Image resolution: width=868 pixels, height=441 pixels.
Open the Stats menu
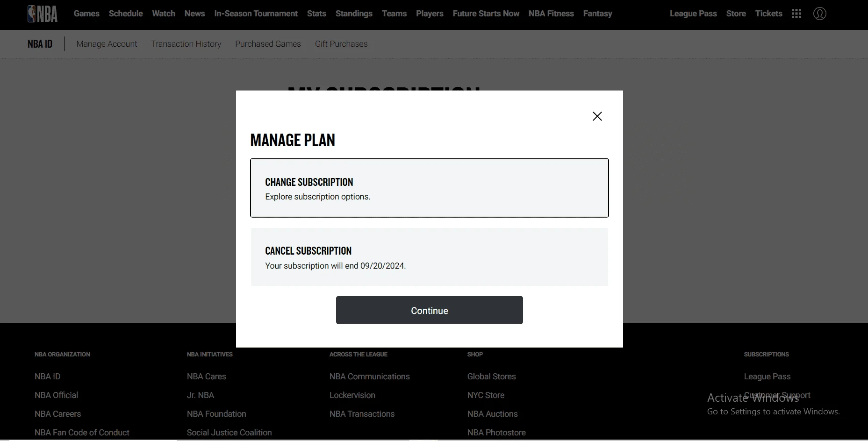[316, 14]
